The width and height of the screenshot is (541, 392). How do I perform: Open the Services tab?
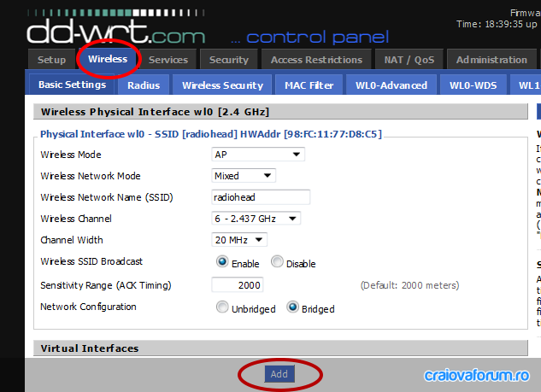[168, 60]
